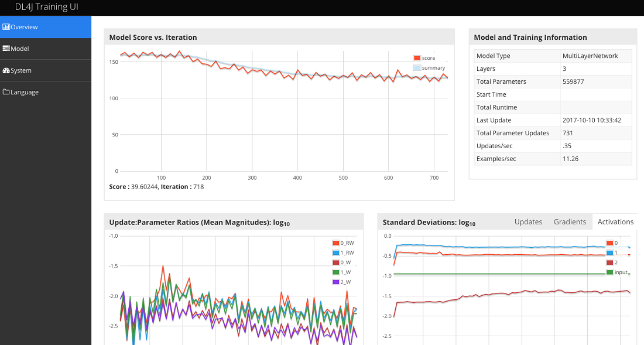
Task: Click the Total Runtime row label
Action: (x=496, y=107)
